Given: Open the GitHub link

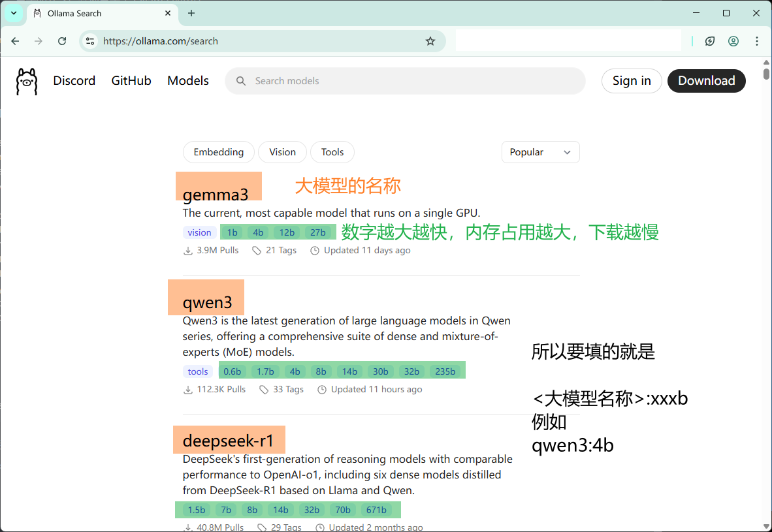Looking at the screenshot, I should [x=131, y=81].
